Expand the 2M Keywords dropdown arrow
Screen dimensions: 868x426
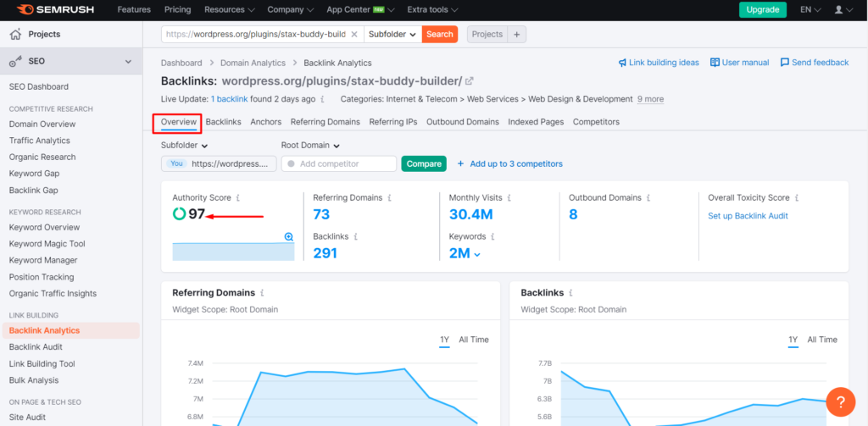477,254
